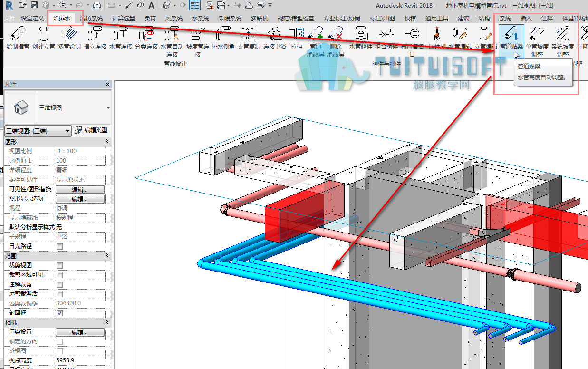This screenshot has width=588, height=369.
Task: Click 编辑 button for 可见性/图形替换
Action: 80,189
